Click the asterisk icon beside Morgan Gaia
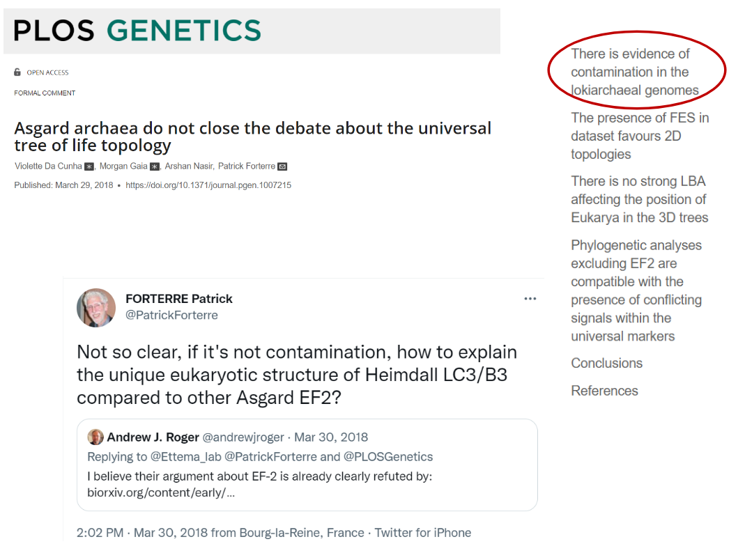This screenshot has width=745, height=560. (154, 166)
